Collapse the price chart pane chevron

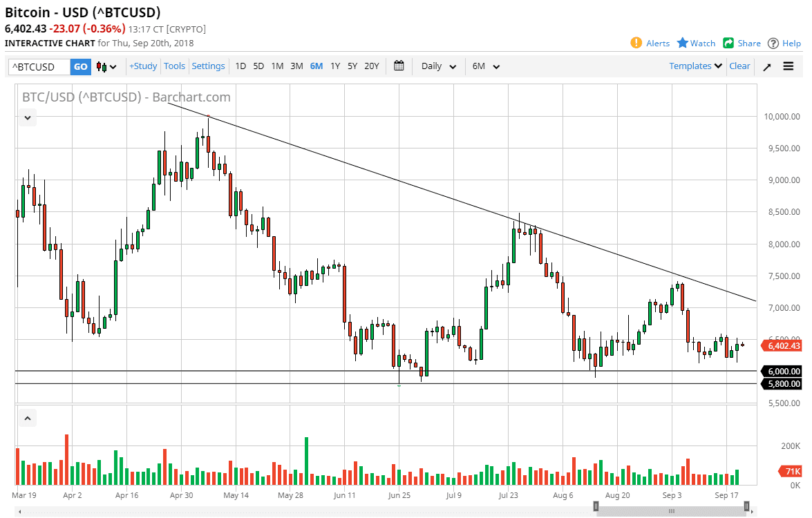[28, 118]
